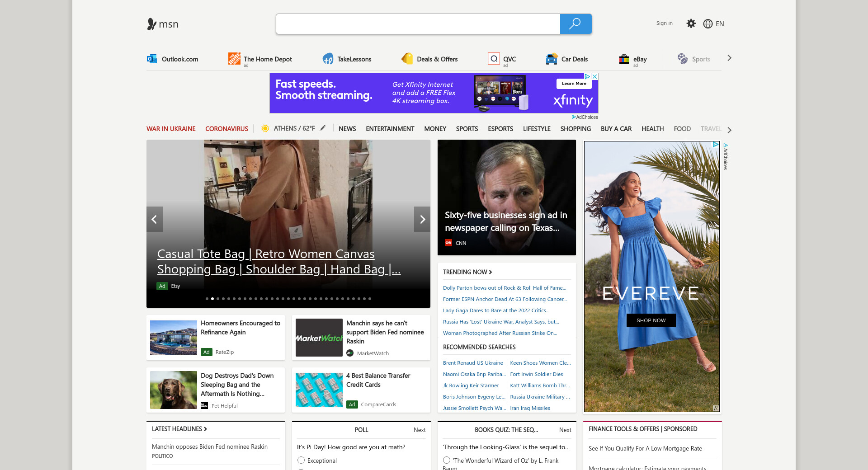Click the blue search magnifier button

tap(576, 24)
